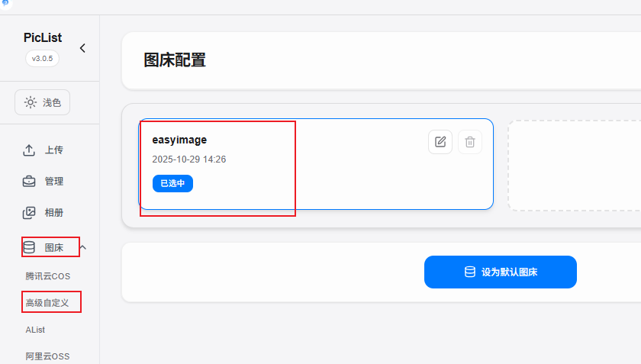The image size is (641, 364).
Task: Click the briefcase icon beside 管理
Action: 29,182
